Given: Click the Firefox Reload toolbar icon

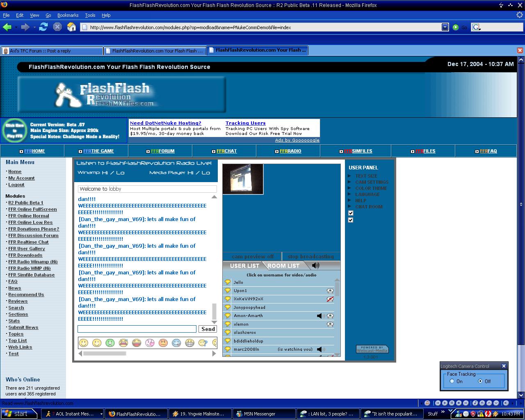Looking at the screenshot, I should click(x=43, y=27).
